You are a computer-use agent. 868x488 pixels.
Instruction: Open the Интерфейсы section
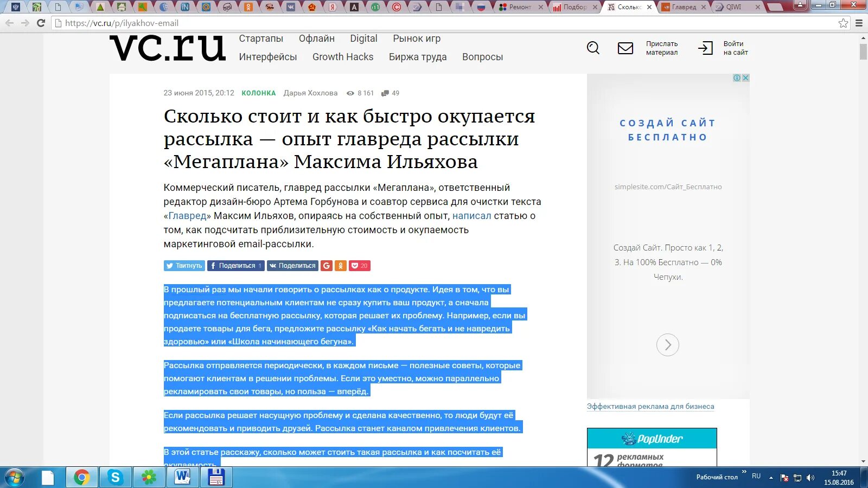point(268,57)
